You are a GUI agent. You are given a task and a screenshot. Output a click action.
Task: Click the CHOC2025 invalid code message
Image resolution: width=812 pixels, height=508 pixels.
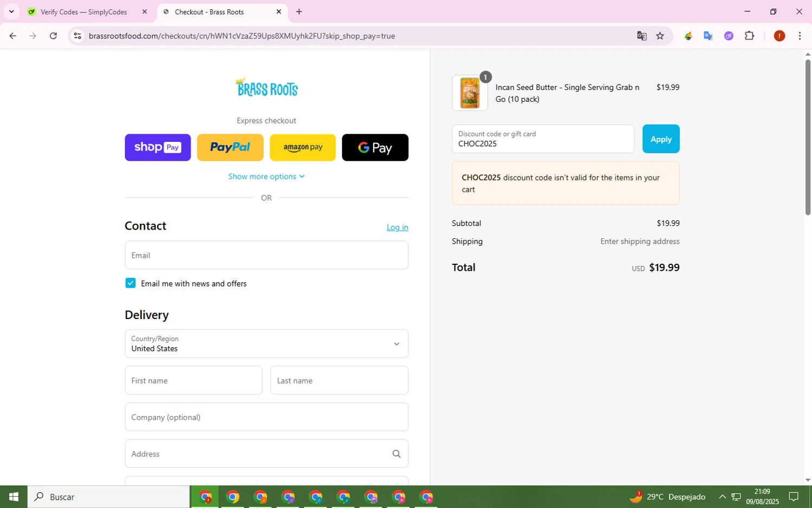tap(566, 183)
